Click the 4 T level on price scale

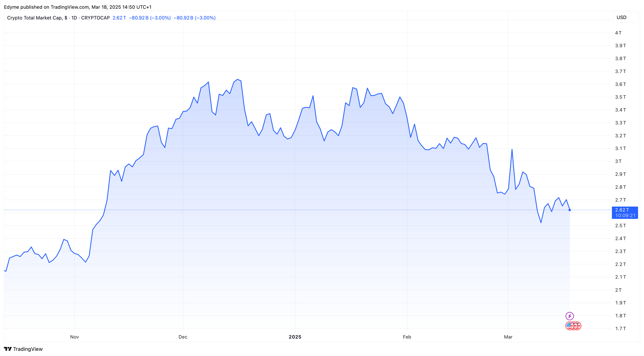pos(618,33)
